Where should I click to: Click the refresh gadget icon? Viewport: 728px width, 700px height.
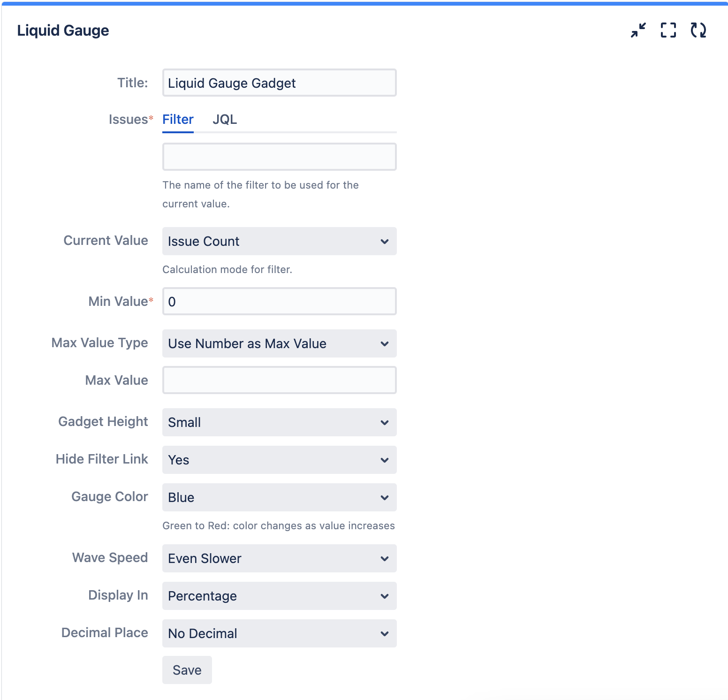coord(698,30)
